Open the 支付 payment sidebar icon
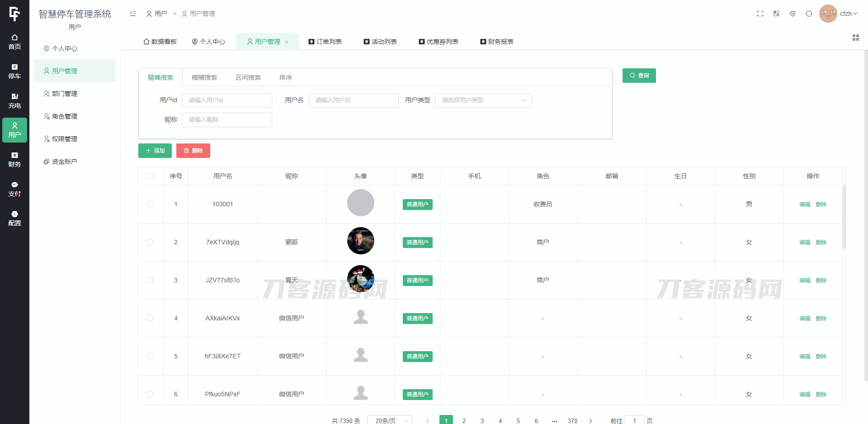This screenshot has width=868, height=424. (x=14, y=189)
